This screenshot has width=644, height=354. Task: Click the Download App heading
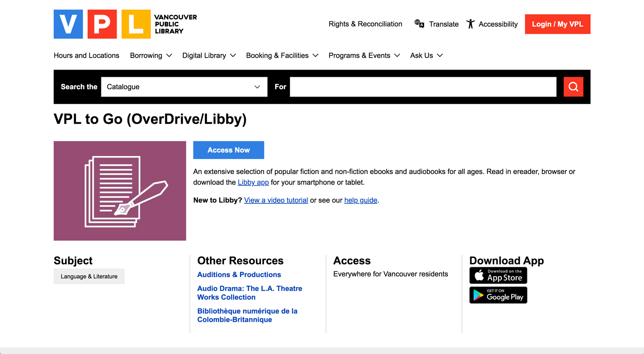pyautogui.click(x=507, y=260)
